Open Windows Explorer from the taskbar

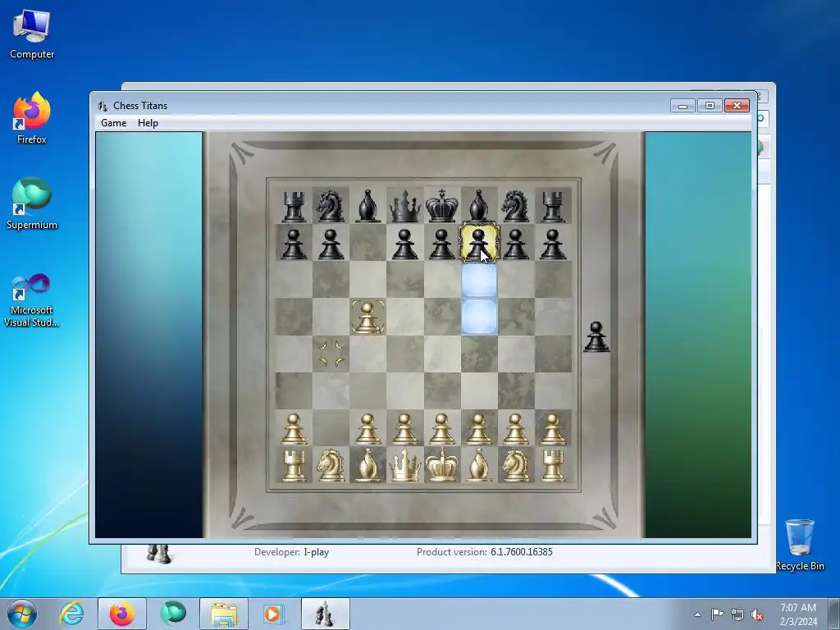coord(224,614)
